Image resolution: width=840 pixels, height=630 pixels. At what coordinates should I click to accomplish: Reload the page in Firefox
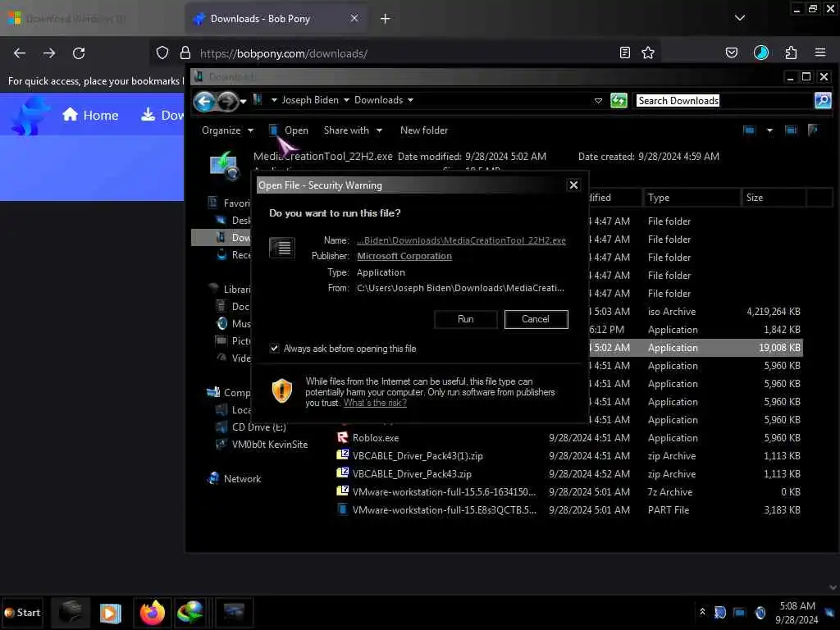(x=79, y=53)
